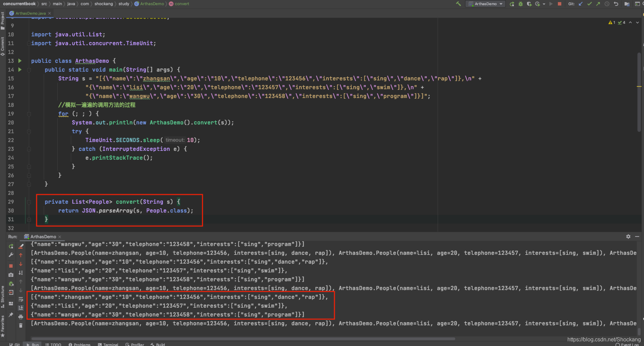The width and height of the screenshot is (644, 346).
Task: Click the Run Anything icon in toolbar
Action: (637, 4)
